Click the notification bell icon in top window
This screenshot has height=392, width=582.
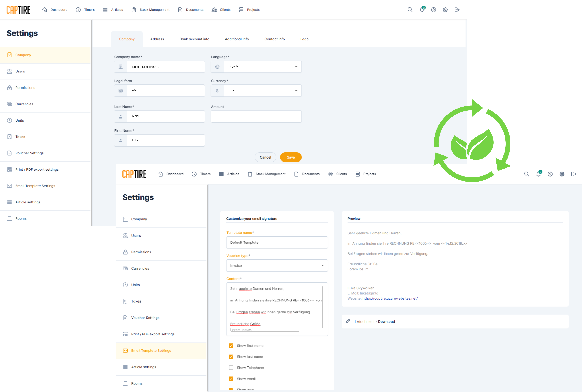(422, 10)
